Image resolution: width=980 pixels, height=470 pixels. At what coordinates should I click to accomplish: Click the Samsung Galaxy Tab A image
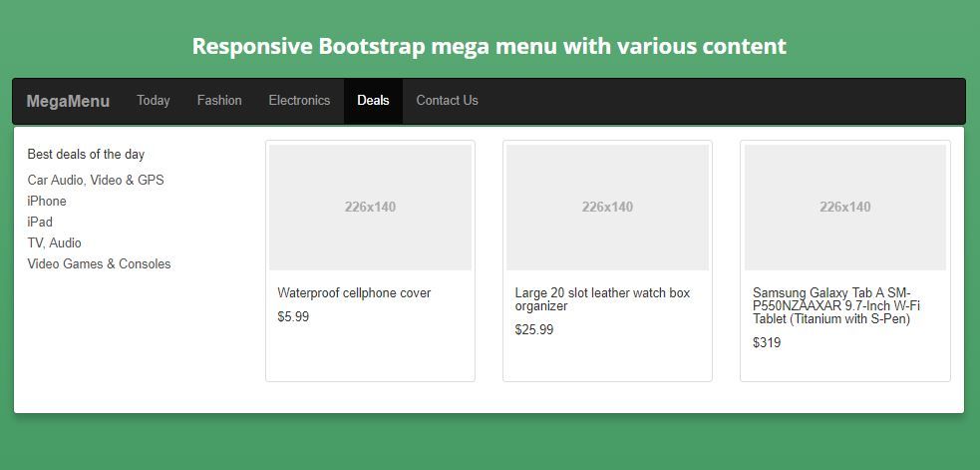(x=844, y=208)
